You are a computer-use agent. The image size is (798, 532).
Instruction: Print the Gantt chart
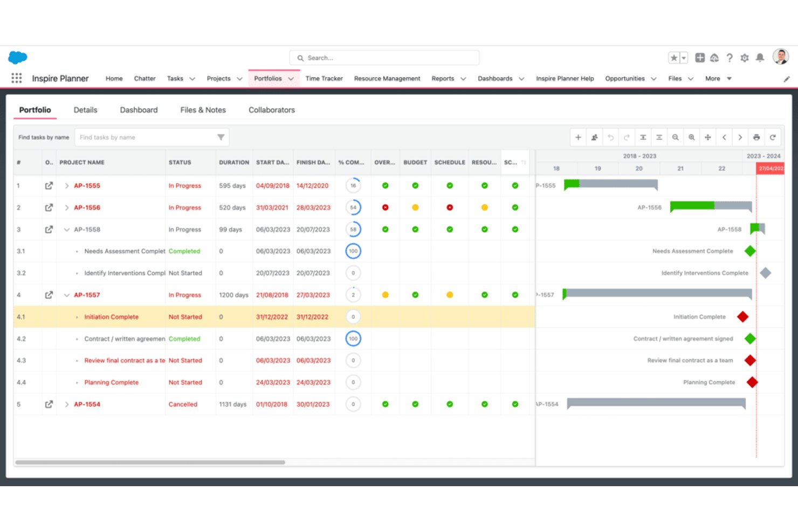(x=756, y=137)
